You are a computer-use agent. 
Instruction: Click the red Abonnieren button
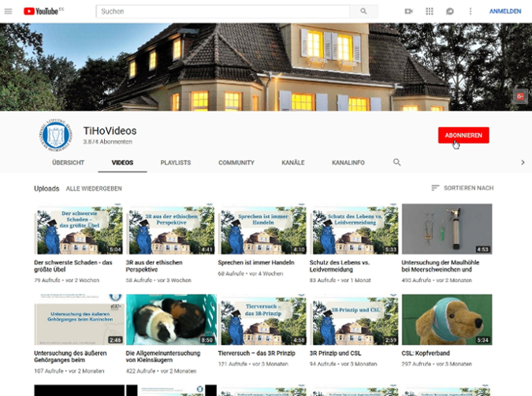tap(463, 135)
